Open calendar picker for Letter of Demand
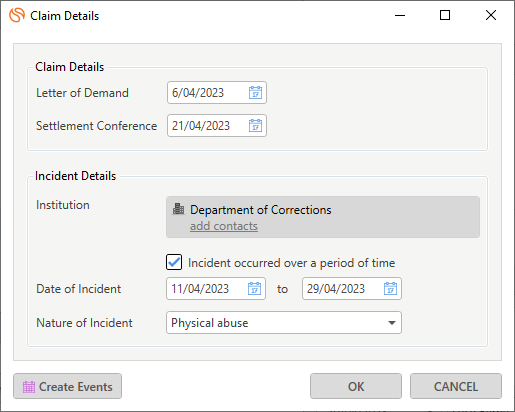The height and width of the screenshot is (412, 515). click(255, 93)
